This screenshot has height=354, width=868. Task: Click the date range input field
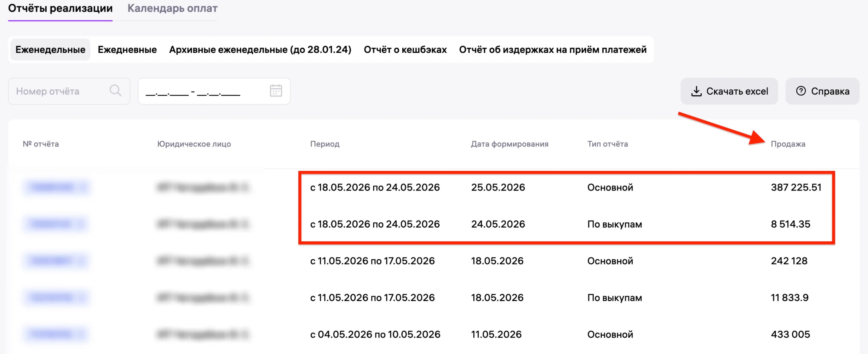(x=214, y=91)
